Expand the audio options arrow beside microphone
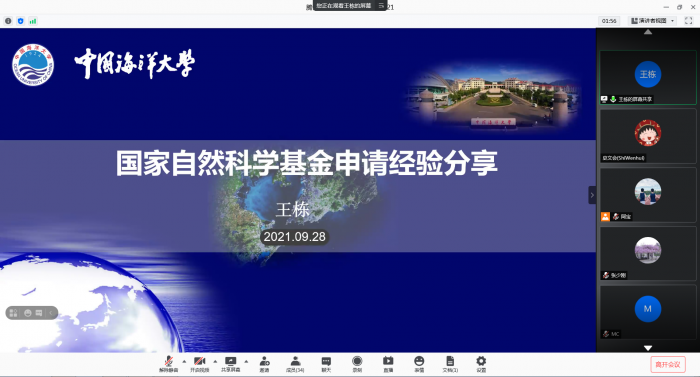 pos(184,361)
